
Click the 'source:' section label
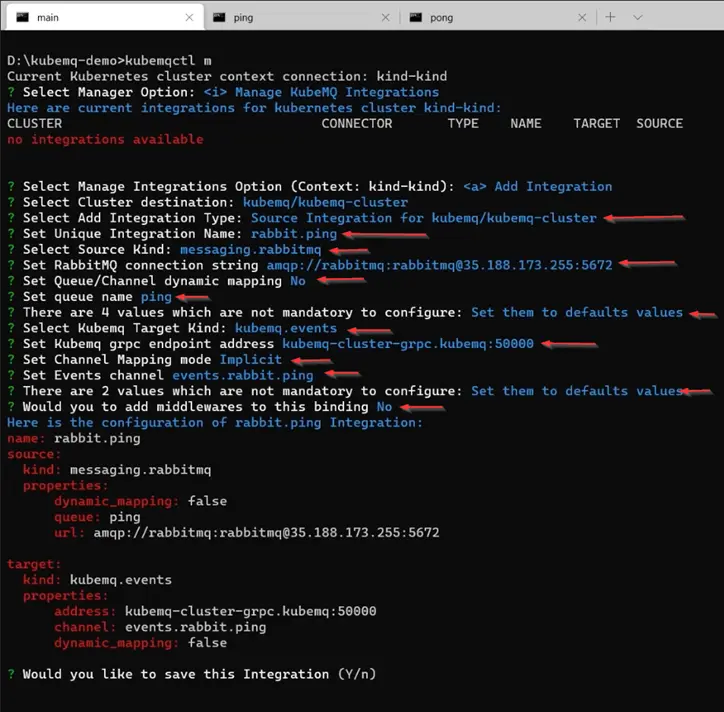tap(34, 454)
